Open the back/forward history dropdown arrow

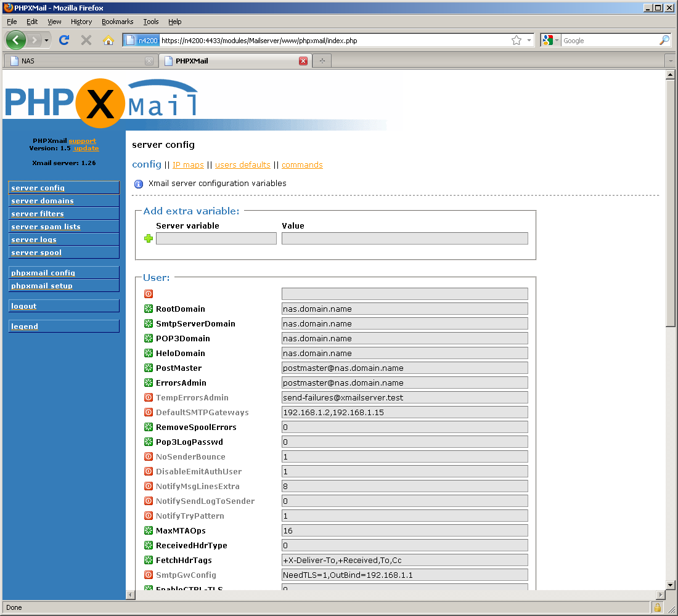46,40
